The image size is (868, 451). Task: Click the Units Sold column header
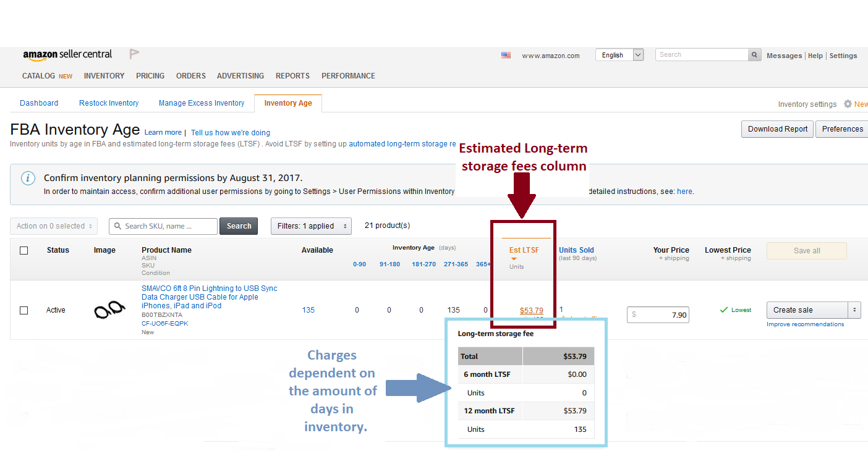pyautogui.click(x=576, y=250)
